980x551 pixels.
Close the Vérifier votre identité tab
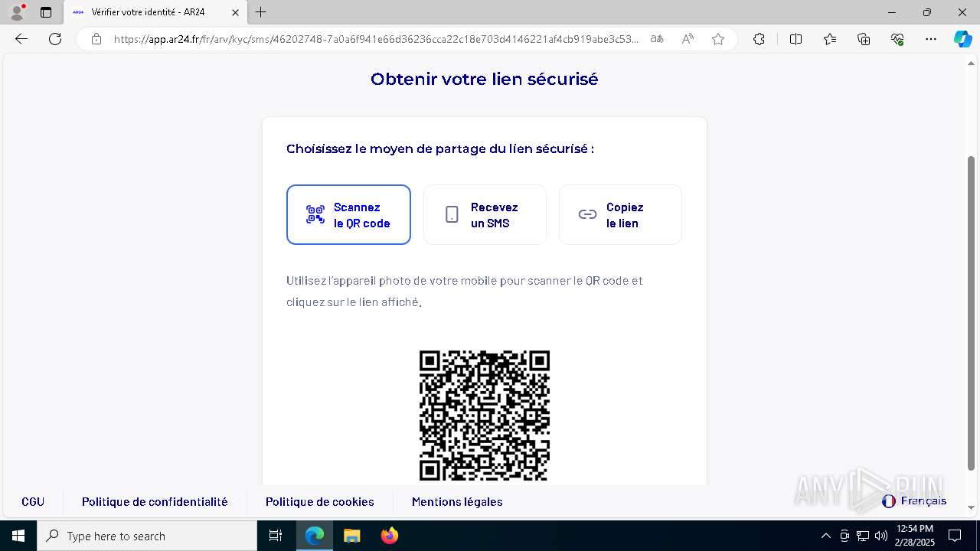click(x=235, y=12)
